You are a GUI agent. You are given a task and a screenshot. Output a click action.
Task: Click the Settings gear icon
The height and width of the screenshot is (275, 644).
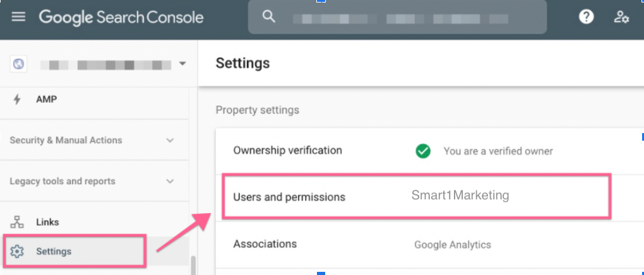pyautogui.click(x=17, y=252)
